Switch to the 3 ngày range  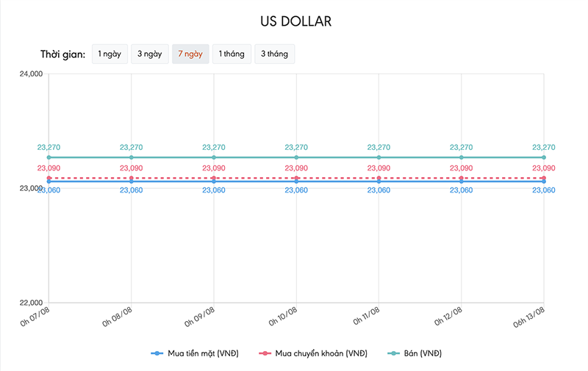[x=149, y=54]
